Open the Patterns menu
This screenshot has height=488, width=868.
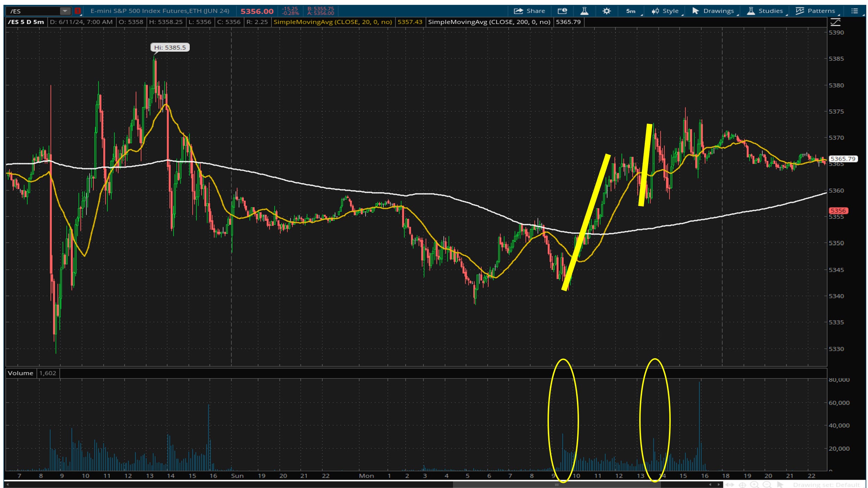point(816,11)
